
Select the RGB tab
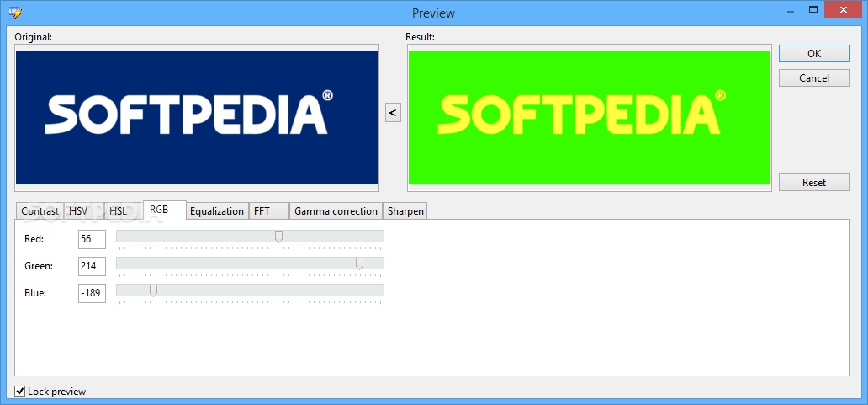click(164, 210)
